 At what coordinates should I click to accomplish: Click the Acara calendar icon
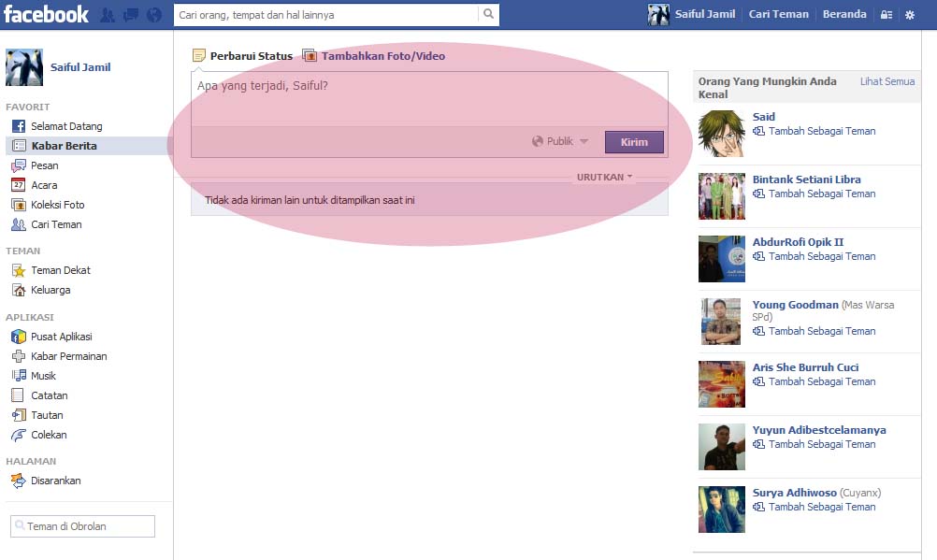(19, 185)
